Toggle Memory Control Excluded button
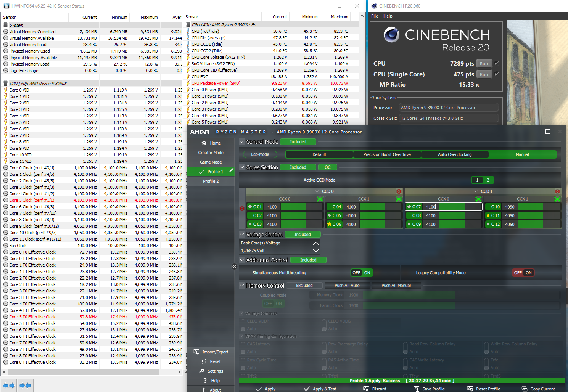 (304, 286)
